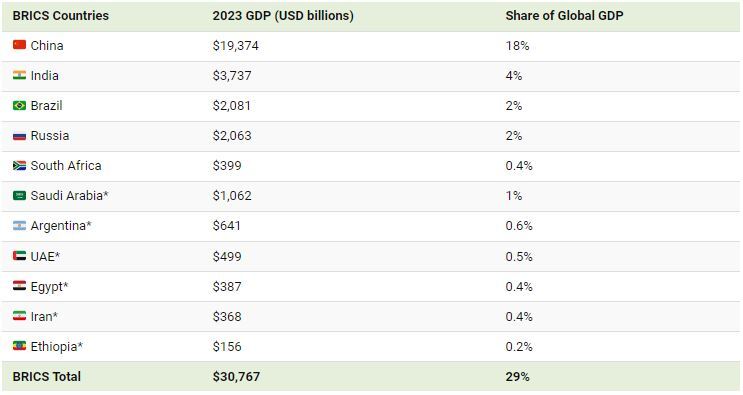
Task: Click the BRICS Total $30,767 cell
Action: coord(236,377)
